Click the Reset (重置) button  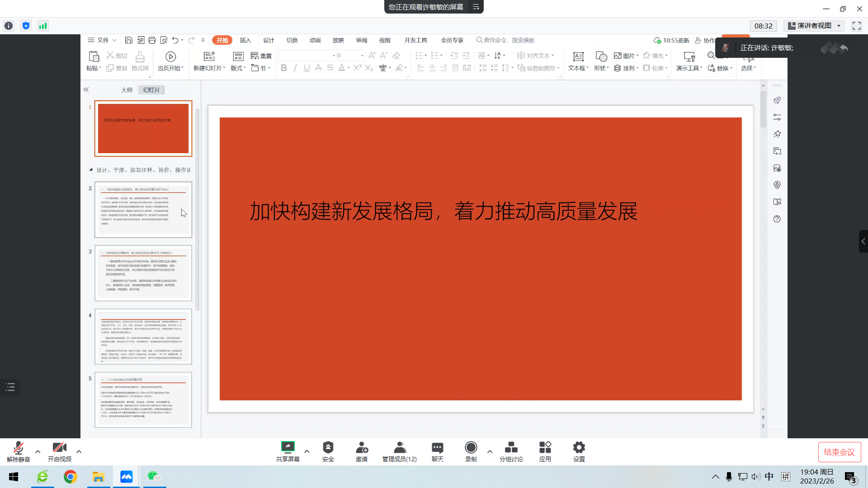(261, 56)
